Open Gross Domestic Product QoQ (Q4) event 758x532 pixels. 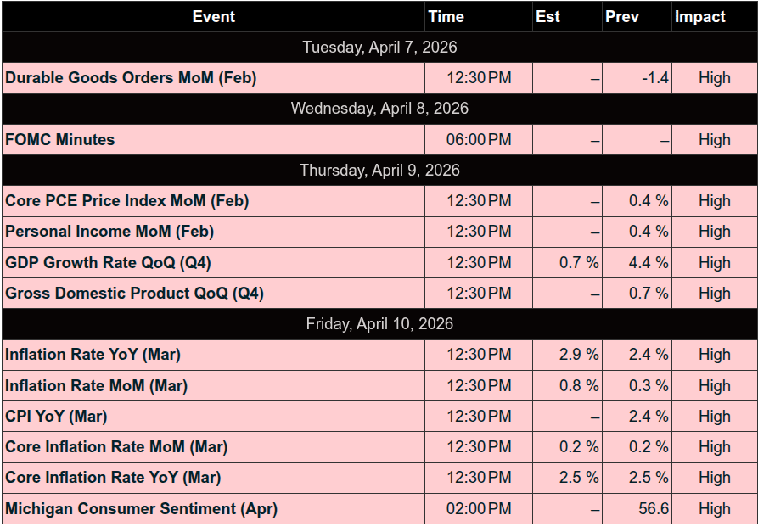pyautogui.click(x=135, y=294)
